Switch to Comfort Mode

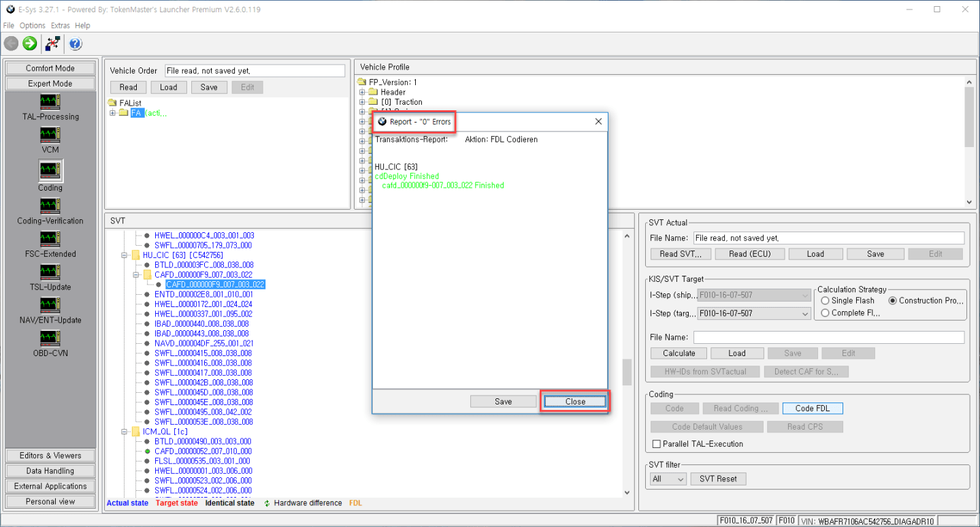point(50,68)
